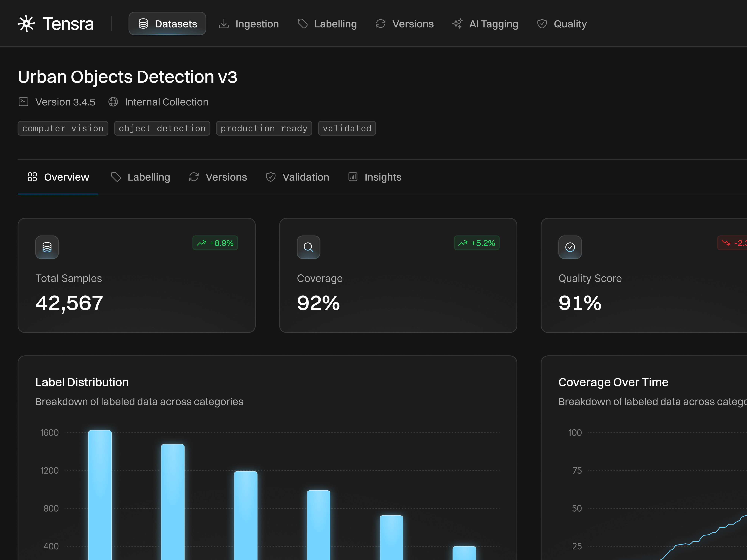Click the globe icon beside Internal Collection

[x=113, y=102]
